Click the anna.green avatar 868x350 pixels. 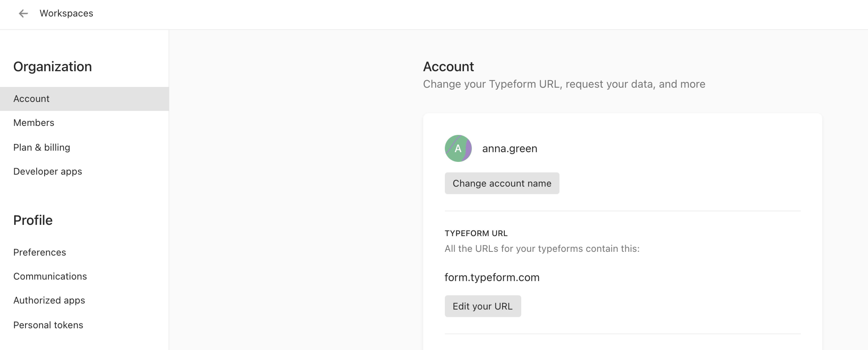(458, 148)
